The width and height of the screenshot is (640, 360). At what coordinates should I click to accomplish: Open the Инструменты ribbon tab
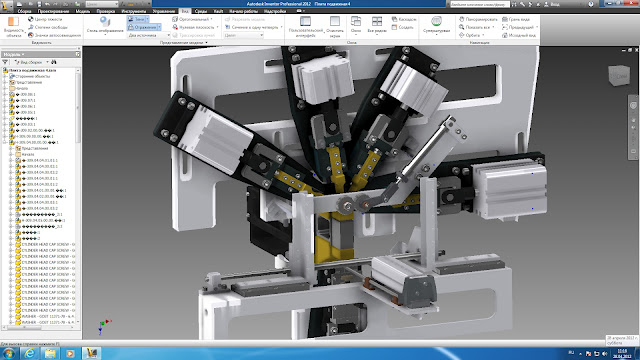click(133, 11)
